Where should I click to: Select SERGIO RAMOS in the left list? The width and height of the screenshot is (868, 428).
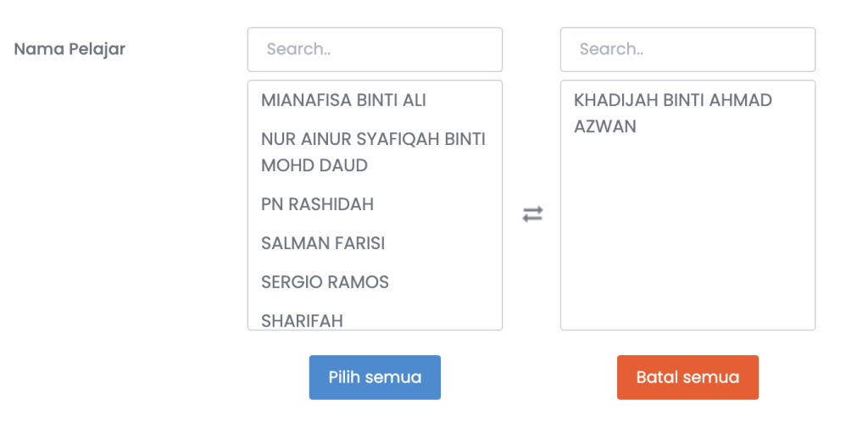coord(325,282)
